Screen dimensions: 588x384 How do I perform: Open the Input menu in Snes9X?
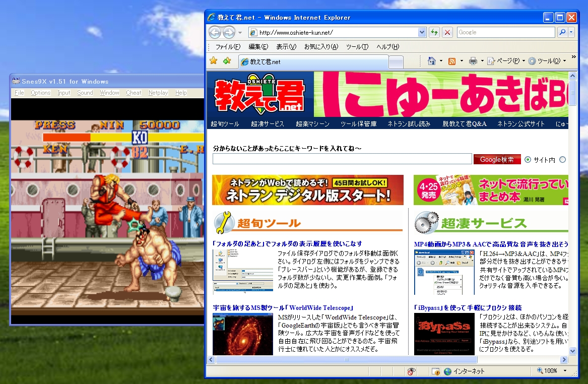click(64, 93)
